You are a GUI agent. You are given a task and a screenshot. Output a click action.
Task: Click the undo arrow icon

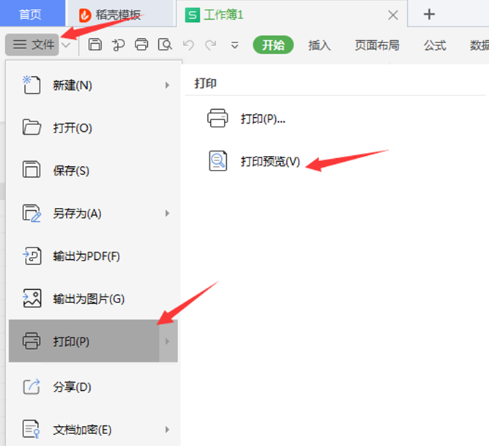[x=188, y=45]
